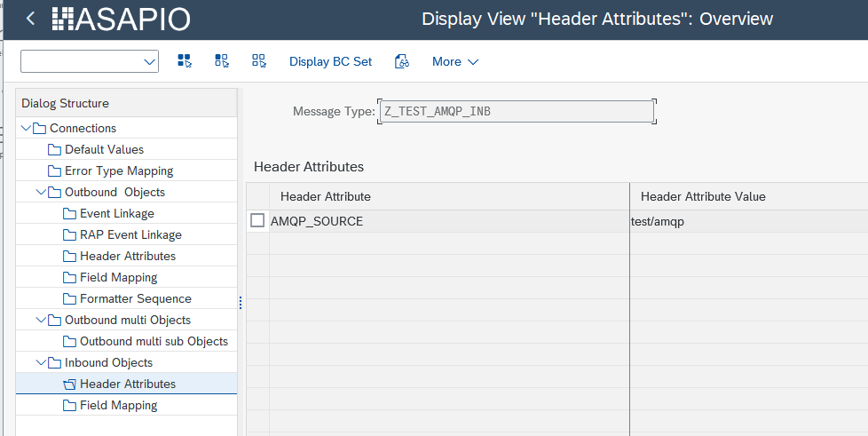Open the Formatter Sequence folder node
Screen dimensions: 868x436
(135, 298)
